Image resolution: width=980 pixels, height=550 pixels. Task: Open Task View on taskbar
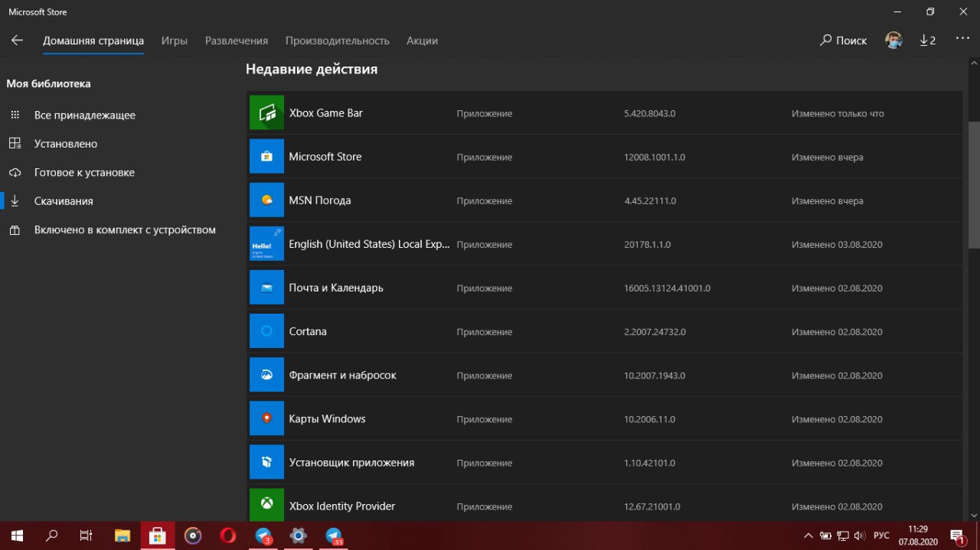pyautogui.click(x=87, y=535)
